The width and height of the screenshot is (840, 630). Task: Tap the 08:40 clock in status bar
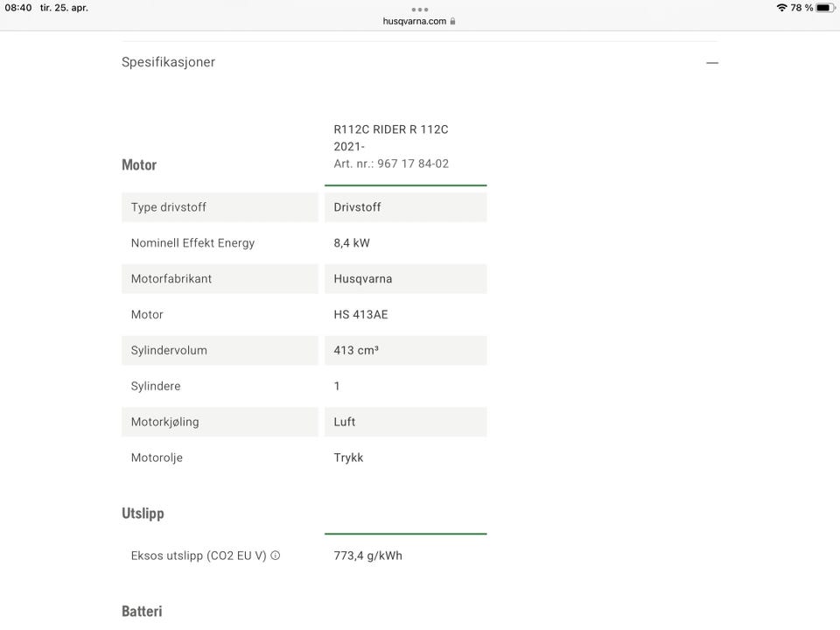[x=18, y=8]
